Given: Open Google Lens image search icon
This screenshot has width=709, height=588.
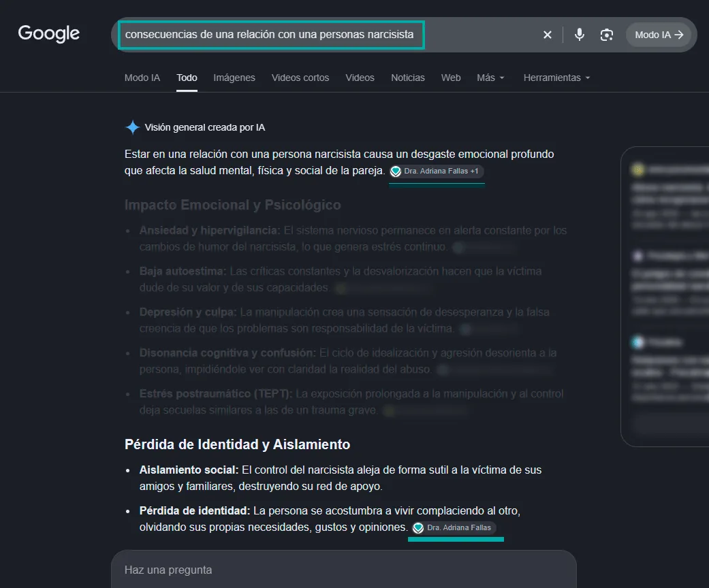Looking at the screenshot, I should coord(606,35).
